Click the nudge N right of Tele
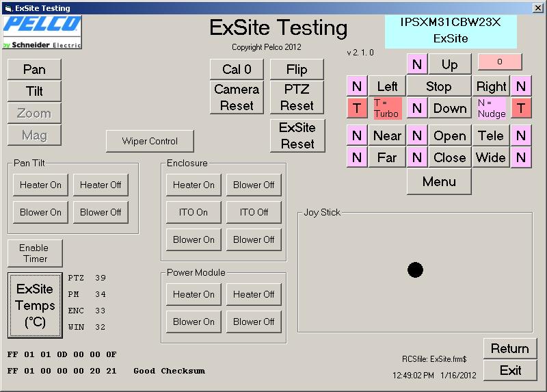 point(521,135)
